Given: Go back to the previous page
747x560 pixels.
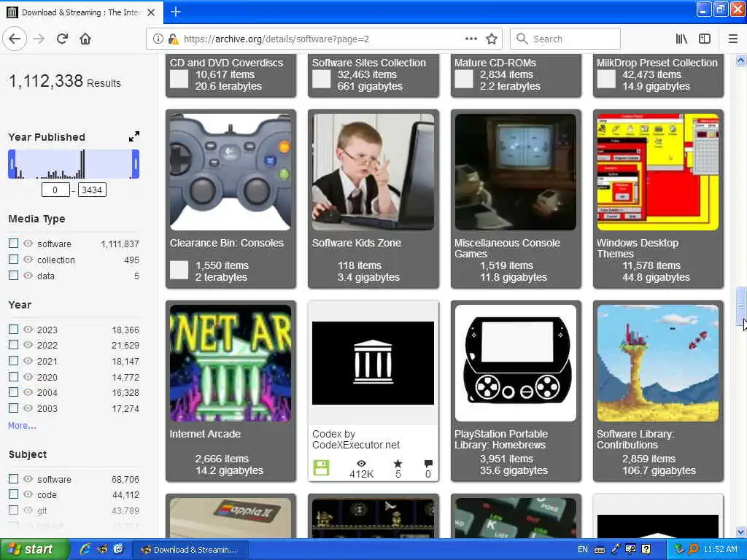Looking at the screenshot, I should pyautogui.click(x=15, y=39).
